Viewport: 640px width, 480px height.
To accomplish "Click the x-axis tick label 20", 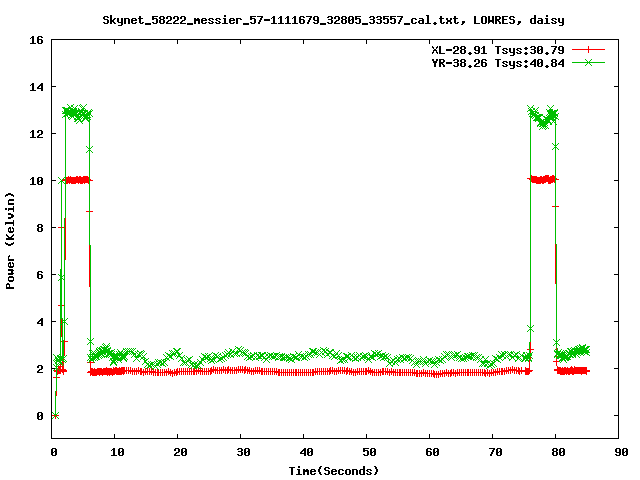I will coord(180,452).
